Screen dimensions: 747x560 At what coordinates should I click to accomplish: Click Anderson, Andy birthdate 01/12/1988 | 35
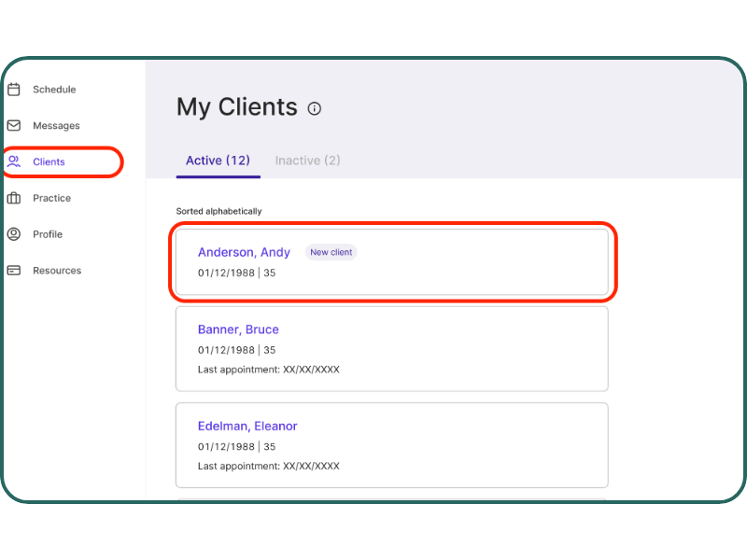point(237,273)
